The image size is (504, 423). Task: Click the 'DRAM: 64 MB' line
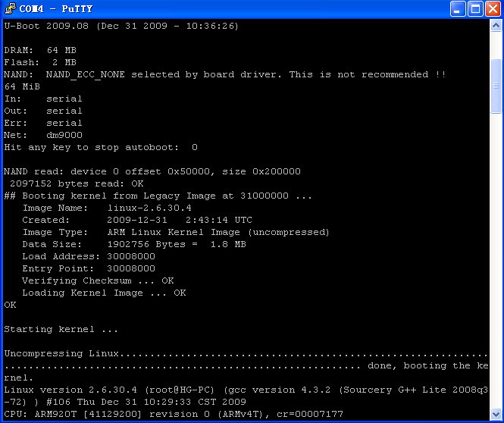tap(40, 51)
